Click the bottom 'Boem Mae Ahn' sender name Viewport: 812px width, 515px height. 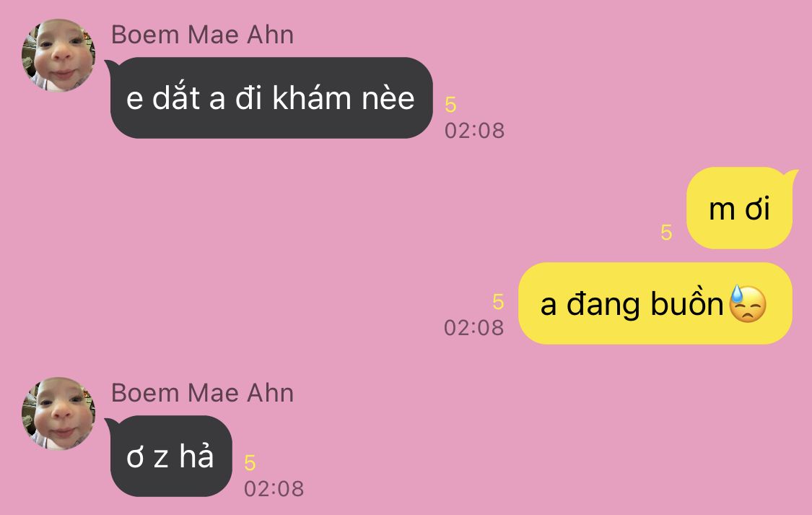point(203,393)
